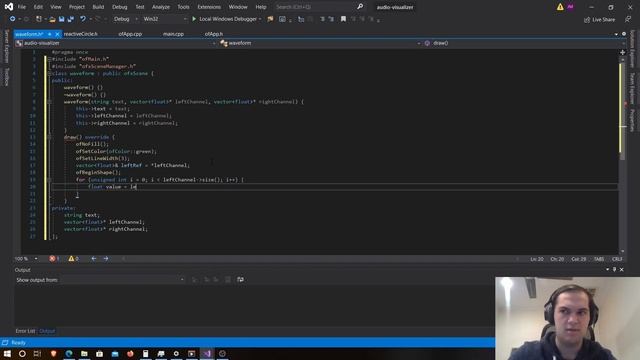Click the Open File toolbar icon
The width and height of the screenshot is (640, 360).
(52, 19)
